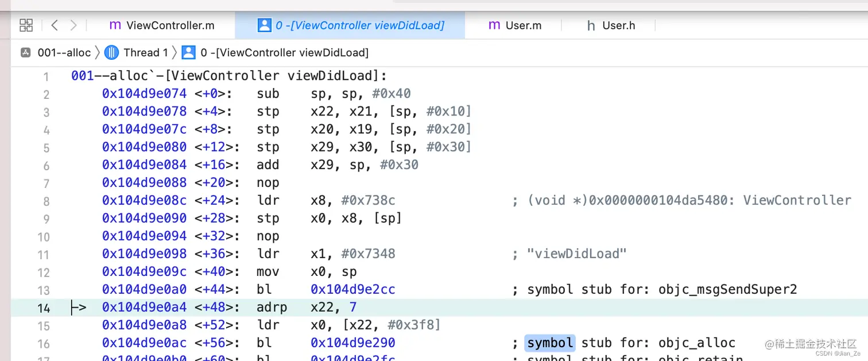Viewport: 868px width, 361px height.
Task: Click the nop at address 0x104d9e094
Action: point(268,236)
